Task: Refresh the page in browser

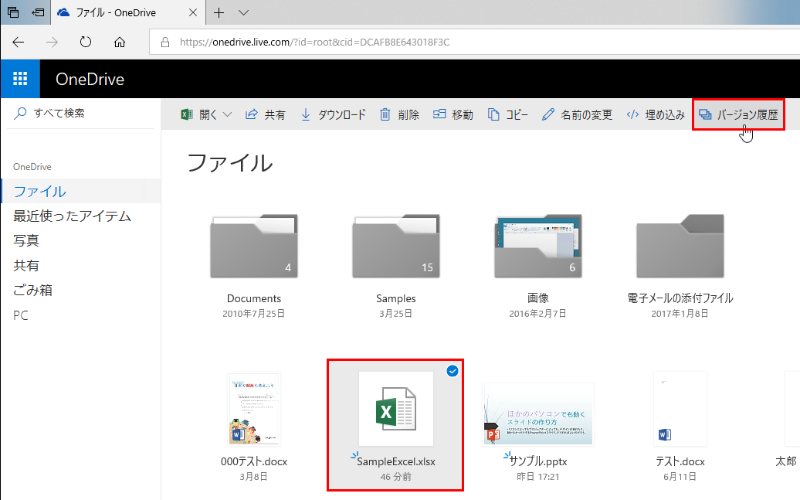Action: (x=85, y=42)
